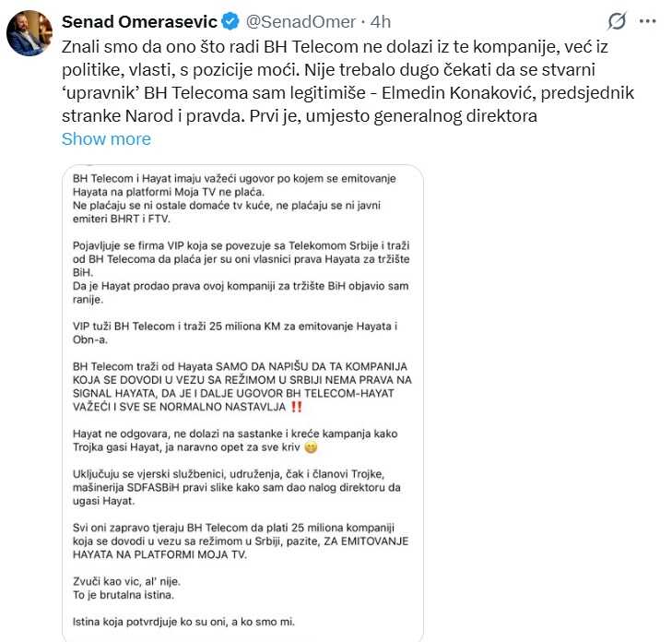Click the paragraph starting 'Pojavljuje se firma VIP'
Image resolution: width=672 pixels, height=642 pixels.
coord(242,272)
